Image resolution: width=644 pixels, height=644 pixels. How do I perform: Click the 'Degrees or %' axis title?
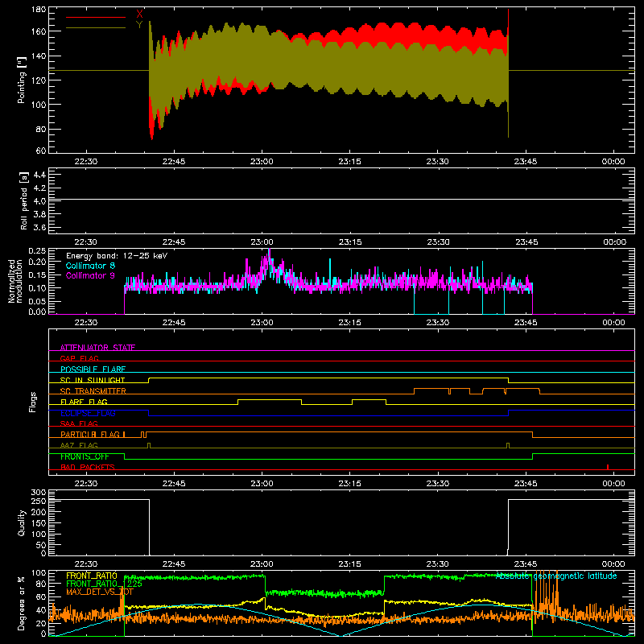[22, 603]
